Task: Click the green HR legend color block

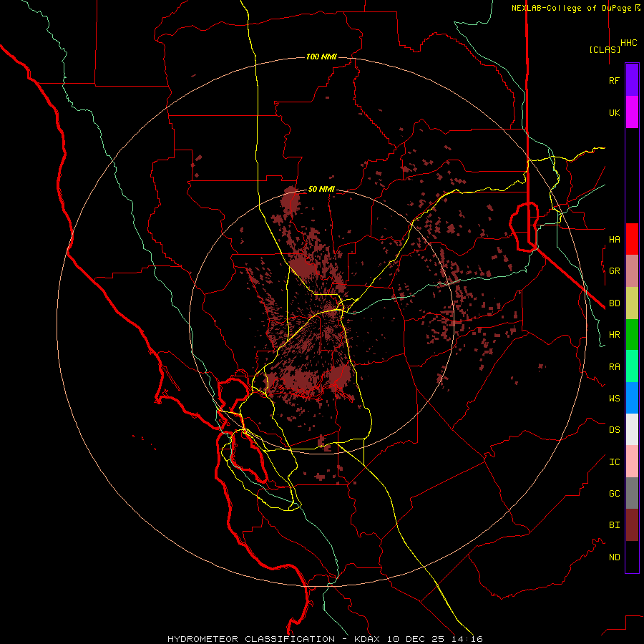Action: click(632, 335)
